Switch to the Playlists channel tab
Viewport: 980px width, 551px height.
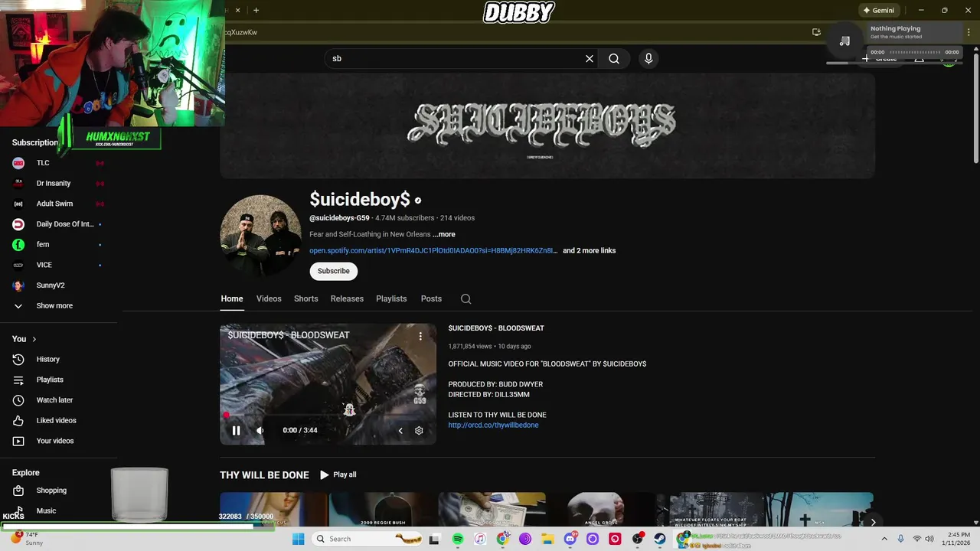[x=391, y=299]
